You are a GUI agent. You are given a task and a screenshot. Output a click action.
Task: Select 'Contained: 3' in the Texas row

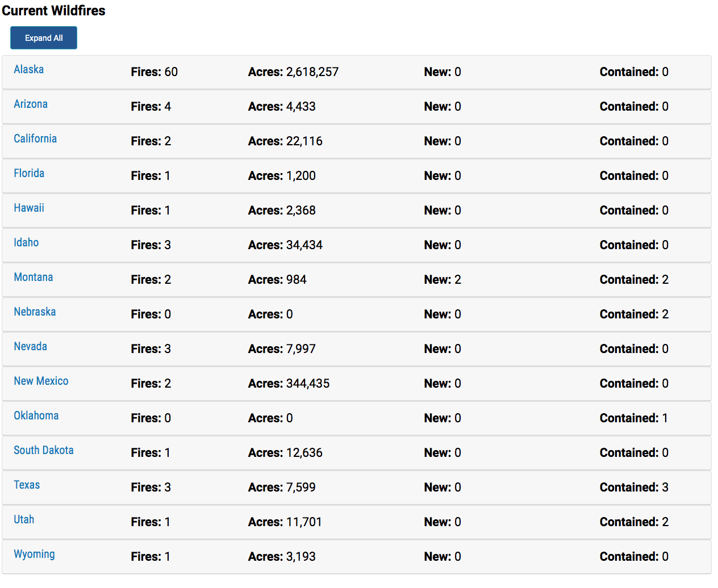point(634,488)
